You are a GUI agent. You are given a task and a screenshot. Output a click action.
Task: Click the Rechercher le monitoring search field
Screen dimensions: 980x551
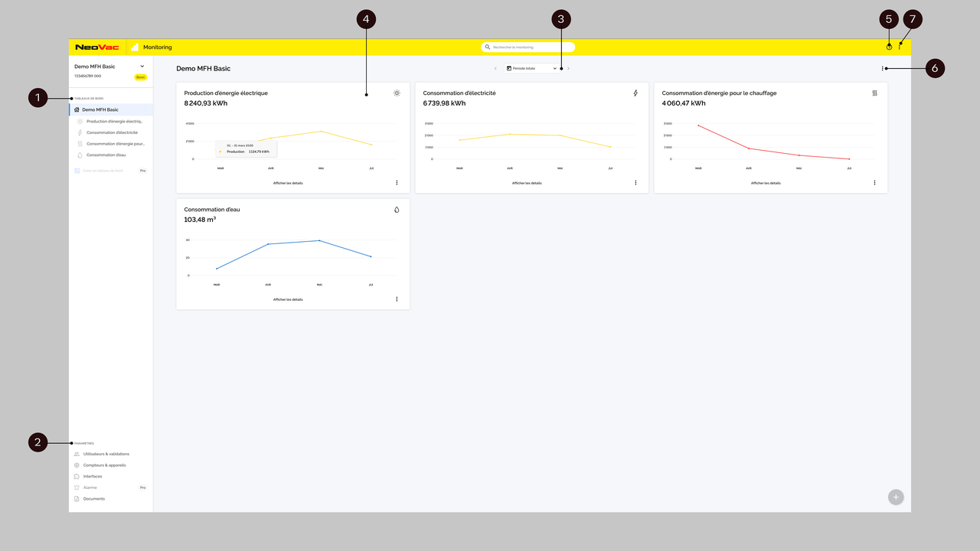pos(528,47)
